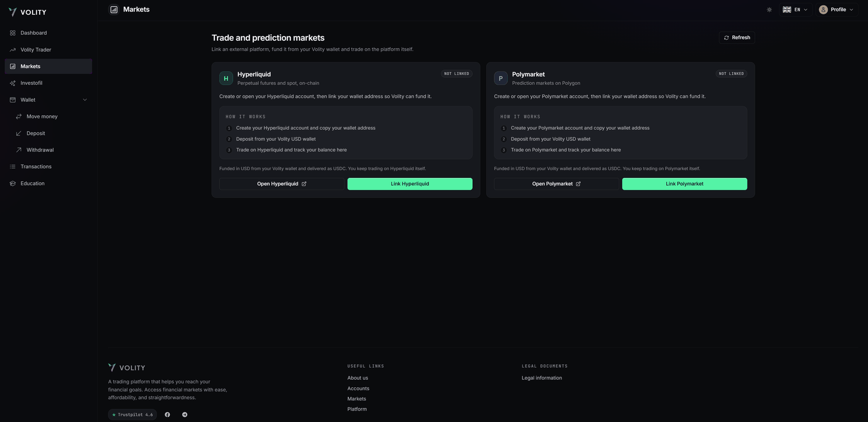Click Polymarket NOT LINKED status badge
This screenshot has width=868, height=422.
[x=731, y=74]
